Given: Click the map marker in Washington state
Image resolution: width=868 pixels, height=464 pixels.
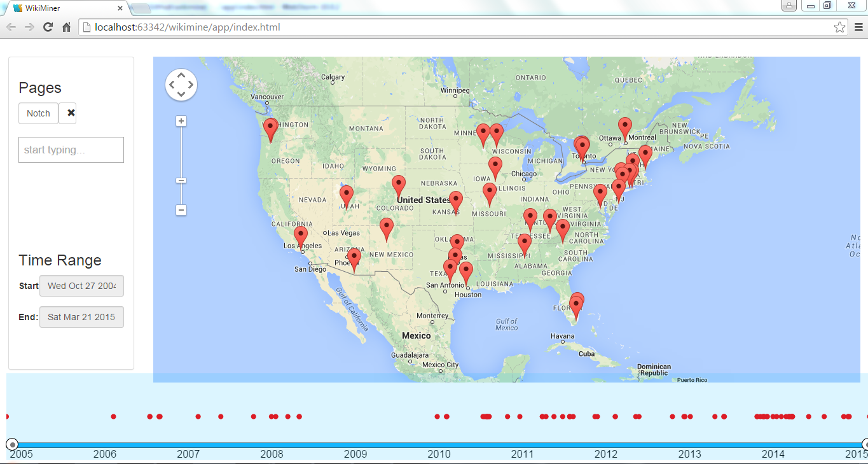Looking at the screenshot, I should 270,130.
